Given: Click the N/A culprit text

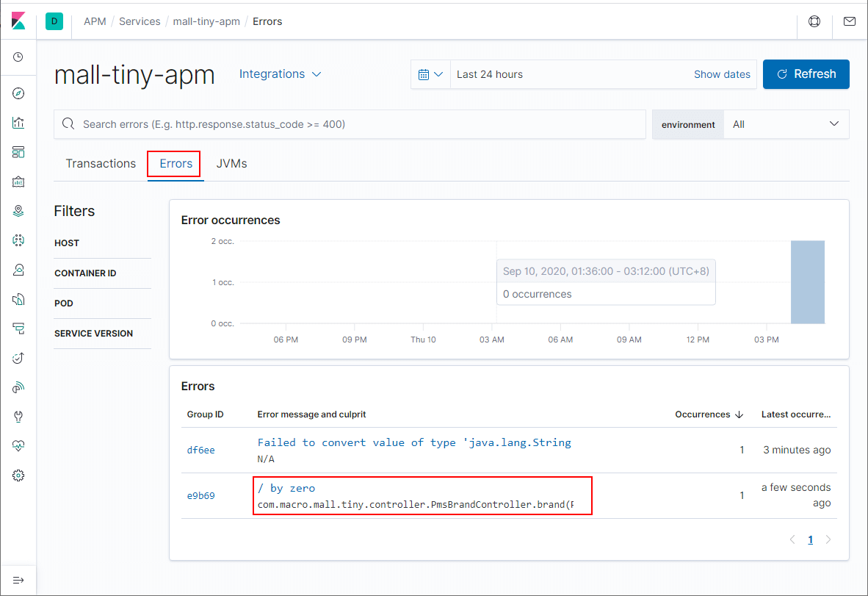Looking at the screenshot, I should coord(266,459).
